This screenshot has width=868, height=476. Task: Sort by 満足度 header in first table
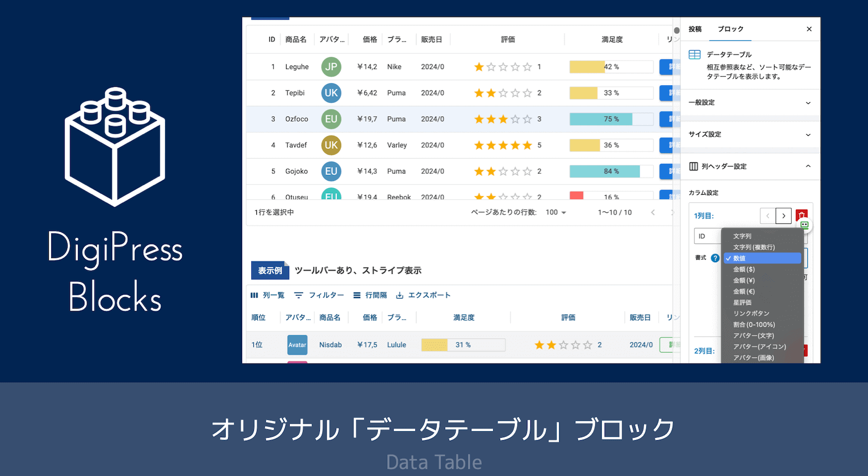point(612,39)
